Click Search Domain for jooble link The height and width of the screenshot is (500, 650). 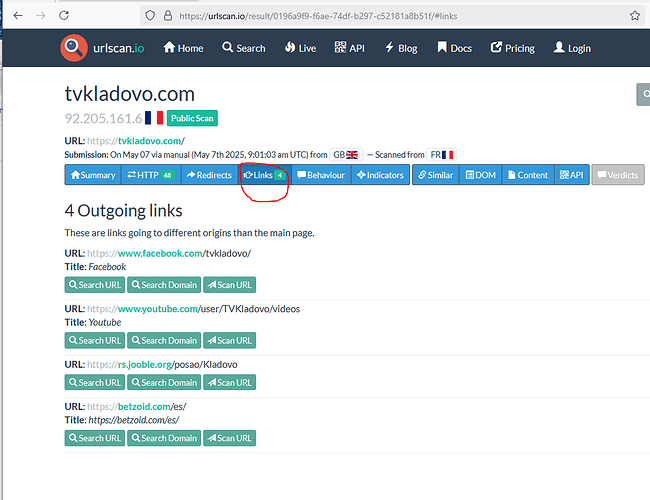[164, 382]
